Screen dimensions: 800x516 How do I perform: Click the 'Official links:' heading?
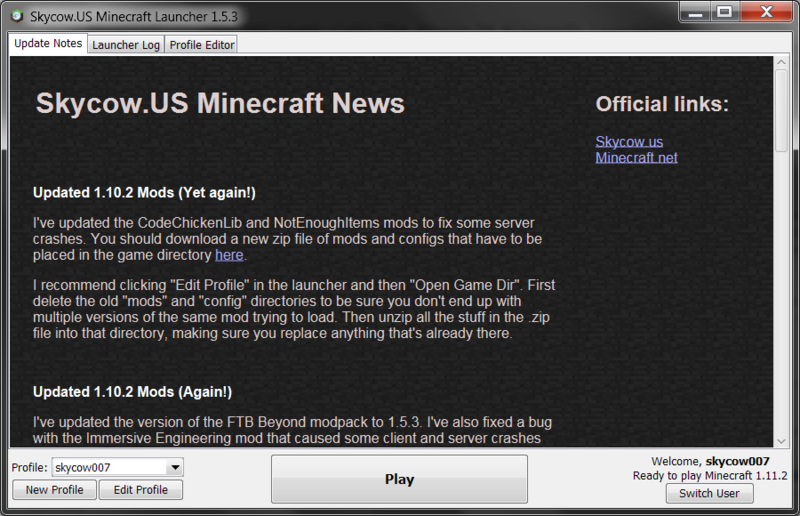(x=662, y=104)
